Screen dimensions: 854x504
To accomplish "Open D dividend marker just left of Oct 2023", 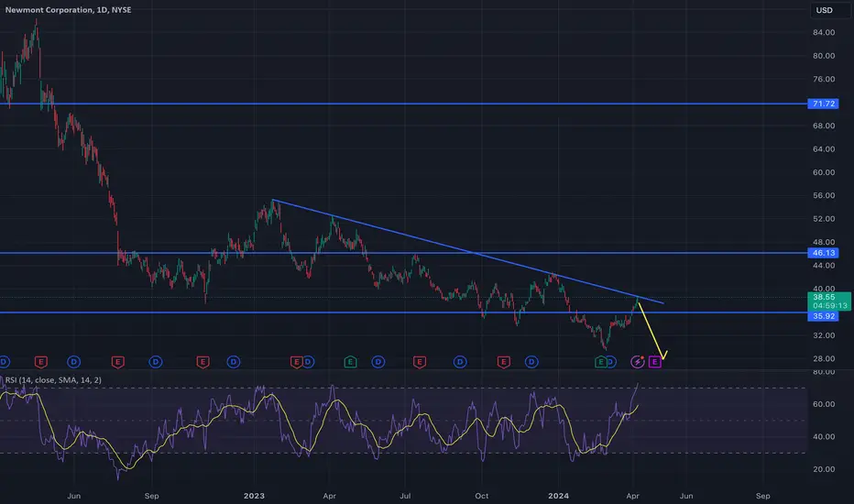I will click(x=460, y=362).
